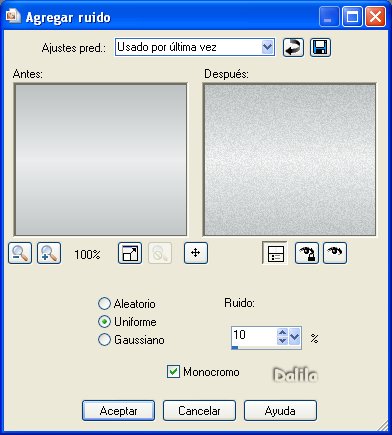Toggle the auto proof lock eye icon

click(307, 253)
